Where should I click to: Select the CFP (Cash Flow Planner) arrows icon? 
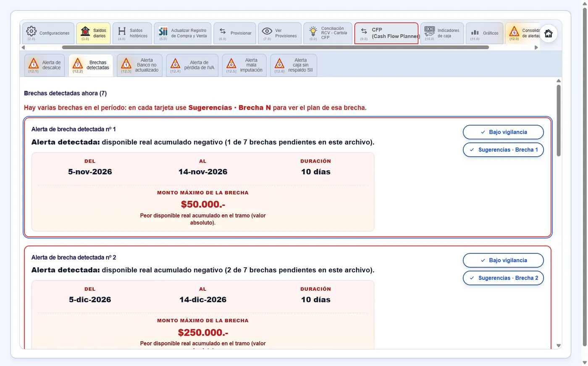pos(364,31)
